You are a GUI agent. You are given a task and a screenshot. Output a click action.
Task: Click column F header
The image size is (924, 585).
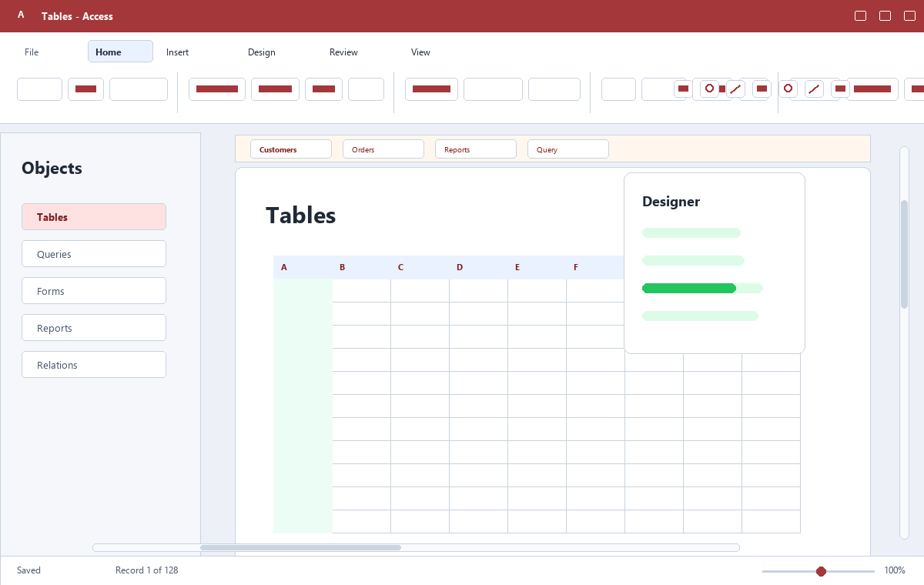tap(595, 267)
